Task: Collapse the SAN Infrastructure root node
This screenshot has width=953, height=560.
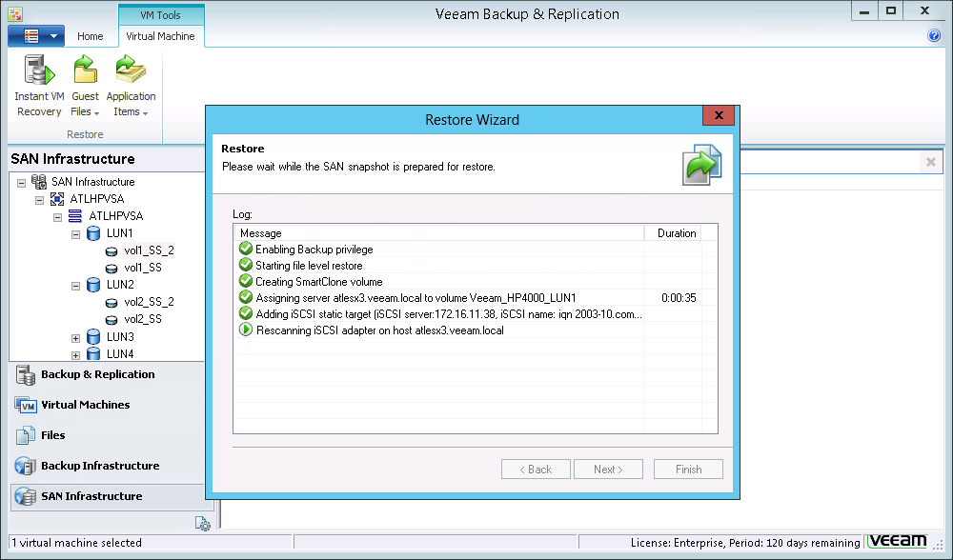Action: [x=21, y=182]
